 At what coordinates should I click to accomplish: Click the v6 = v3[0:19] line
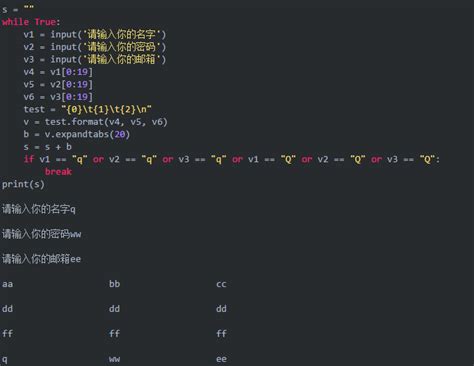click(58, 97)
